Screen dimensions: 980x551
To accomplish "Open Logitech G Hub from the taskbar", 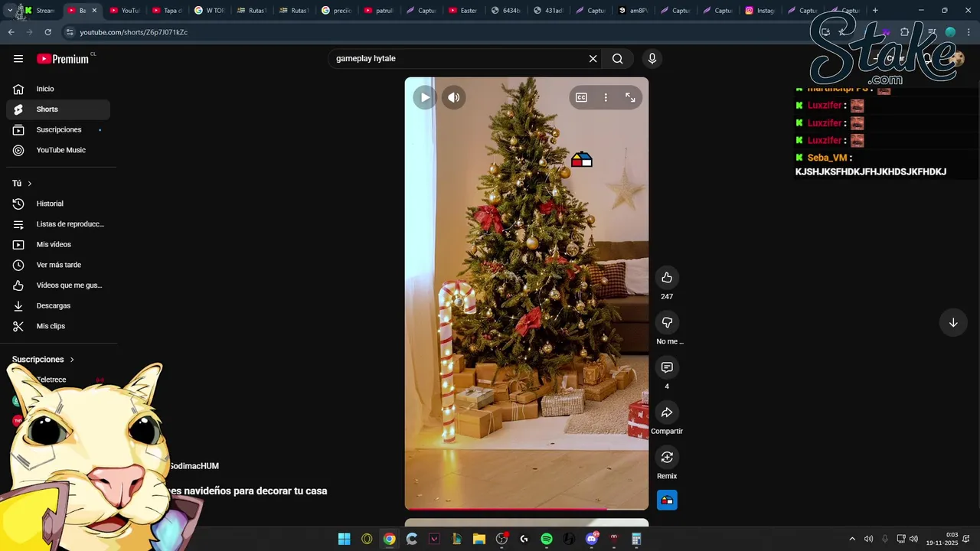I will [x=524, y=540].
